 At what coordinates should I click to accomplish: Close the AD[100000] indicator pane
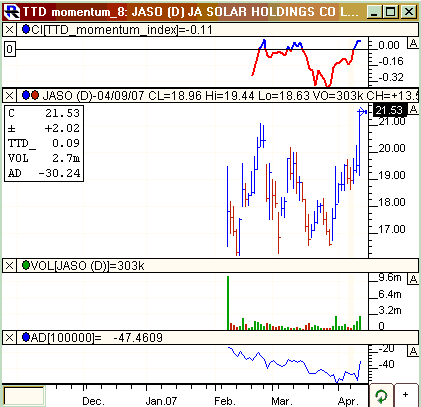(x=9, y=338)
